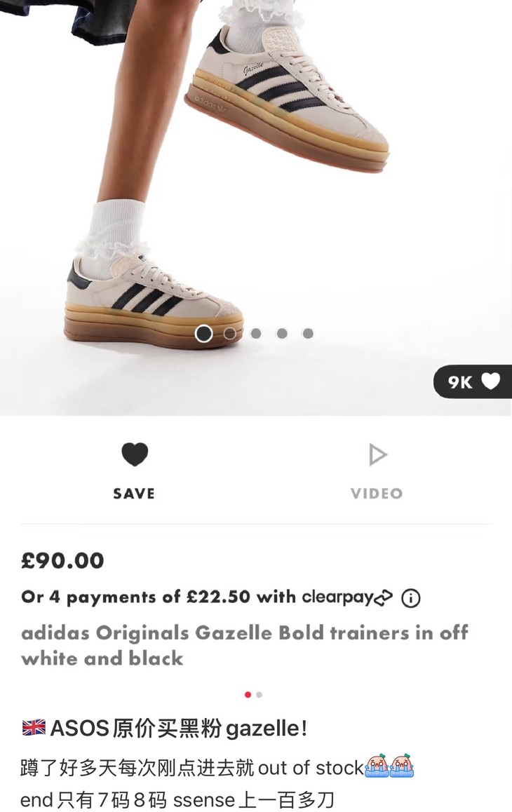Select the red post page indicator dot
The height and width of the screenshot is (812, 512).
tap(248, 694)
